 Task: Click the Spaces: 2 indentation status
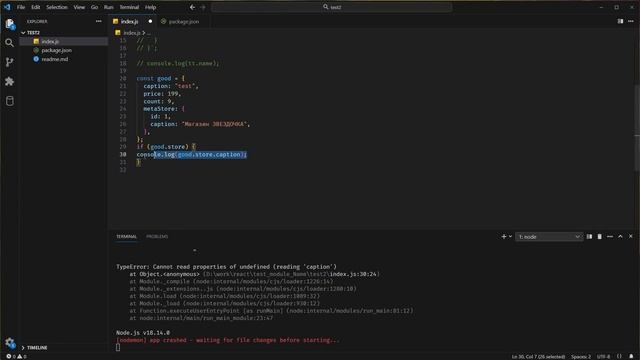pos(581,356)
